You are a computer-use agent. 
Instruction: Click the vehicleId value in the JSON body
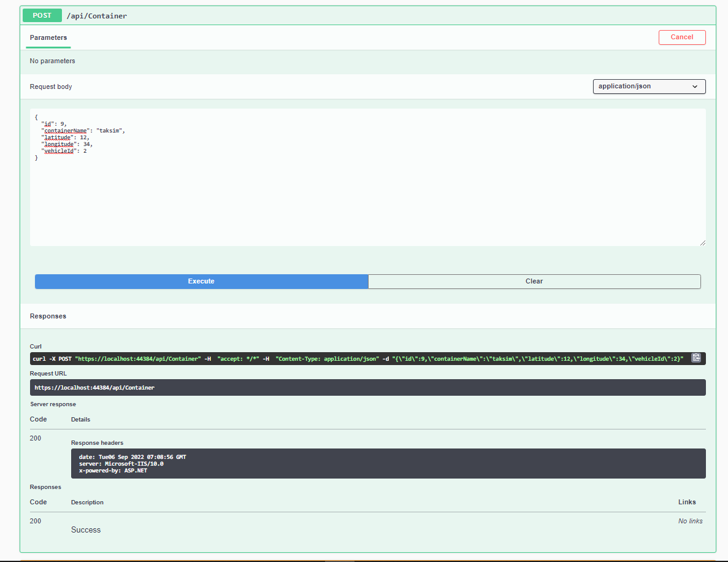click(85, 150)
